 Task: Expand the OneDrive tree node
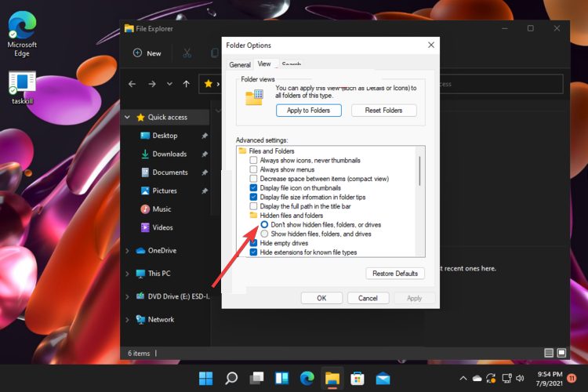(x=127, y=251)
